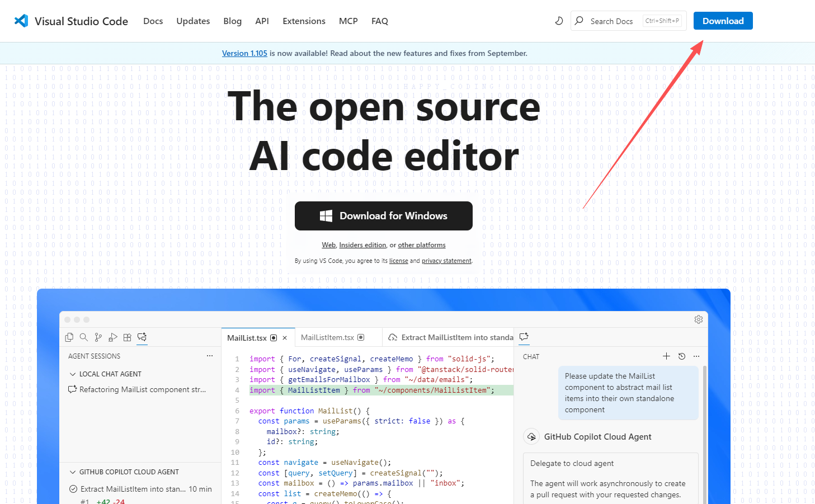The image size is (815, 504).
Task: Click the Explorer files icon in editor
Action: (x=69, y=337)
